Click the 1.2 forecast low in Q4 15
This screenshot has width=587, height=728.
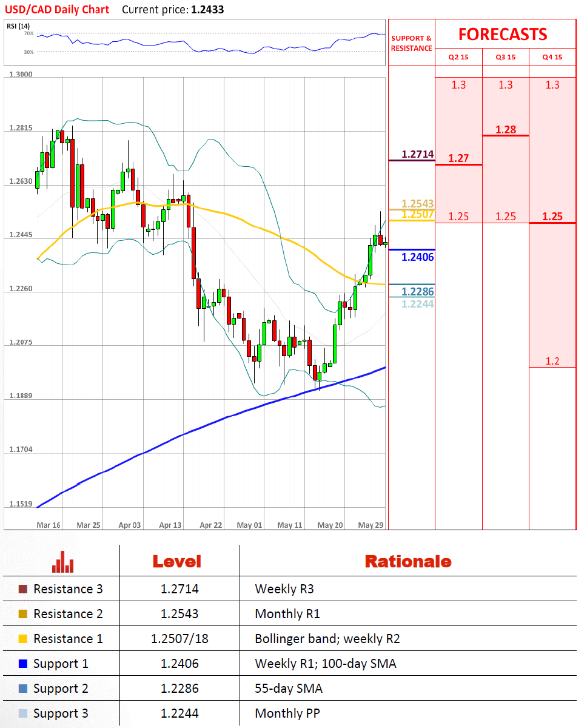(552, 362)
